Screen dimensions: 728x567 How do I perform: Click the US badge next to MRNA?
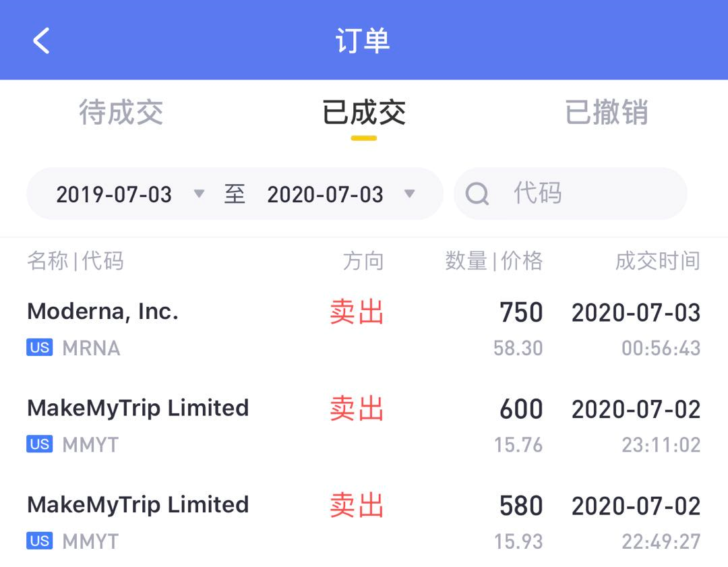click(x=40, y=347)
